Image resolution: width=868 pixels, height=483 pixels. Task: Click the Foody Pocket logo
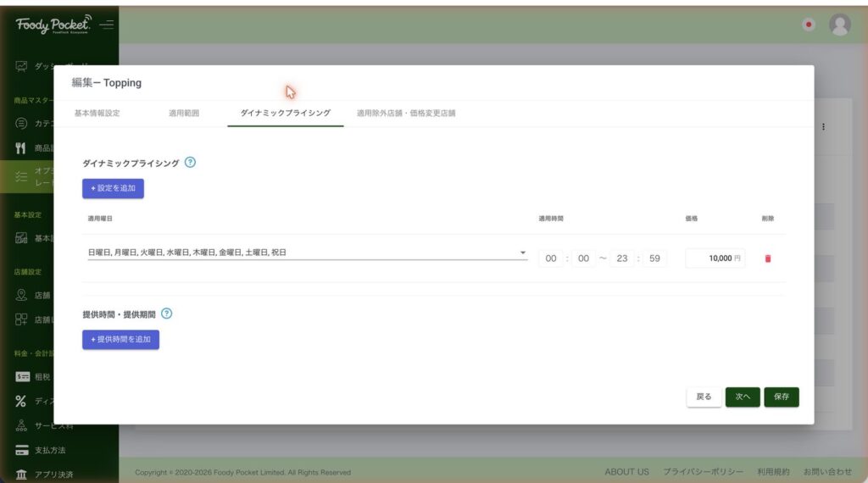tap(53, 25)
